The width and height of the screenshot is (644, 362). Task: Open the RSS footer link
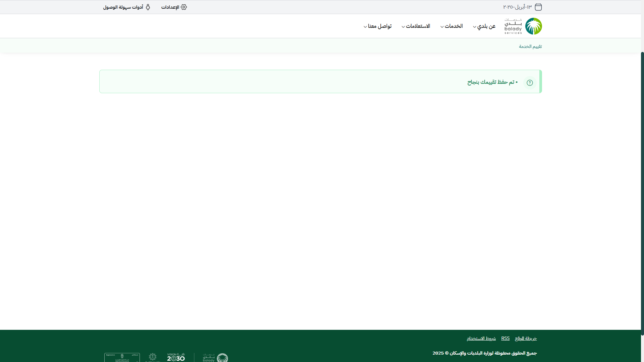(505, 339)
